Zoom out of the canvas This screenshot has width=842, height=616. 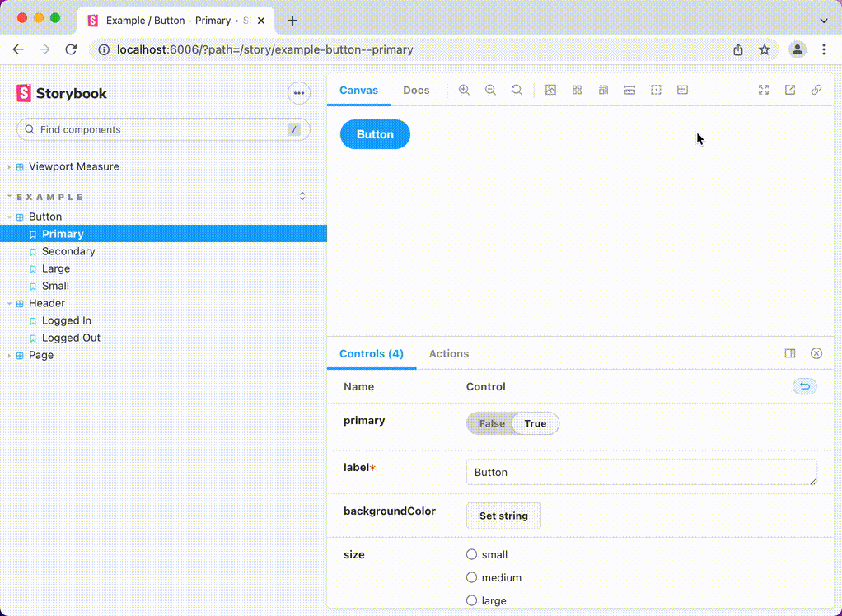click(x=490, y=90)
